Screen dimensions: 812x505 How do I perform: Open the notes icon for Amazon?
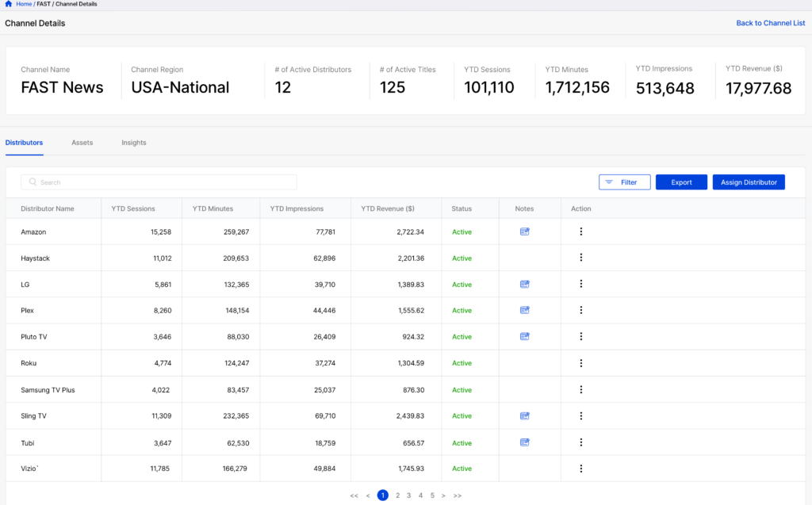524,231
